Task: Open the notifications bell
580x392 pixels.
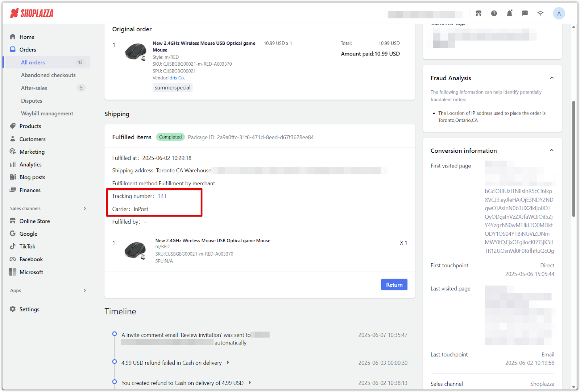Action: (509, 13)
